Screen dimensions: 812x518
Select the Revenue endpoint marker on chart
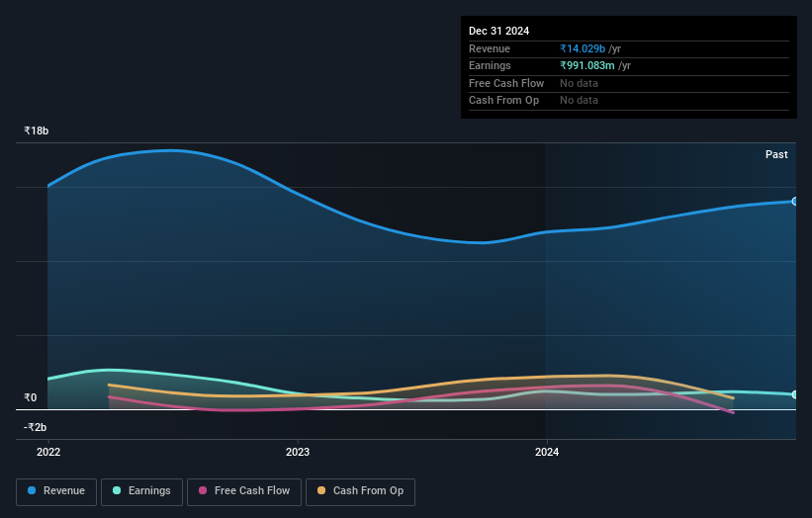pyautogui.click(x=795, y=202)
